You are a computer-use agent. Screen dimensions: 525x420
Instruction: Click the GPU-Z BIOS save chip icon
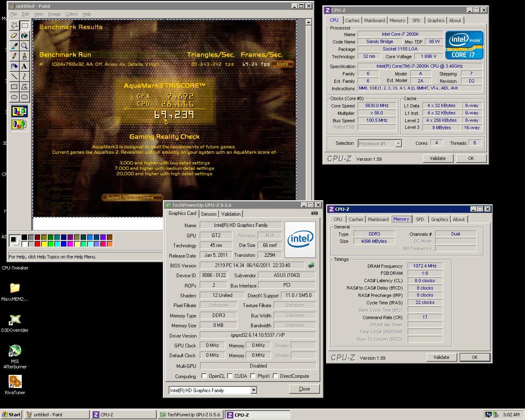[311, 265]
